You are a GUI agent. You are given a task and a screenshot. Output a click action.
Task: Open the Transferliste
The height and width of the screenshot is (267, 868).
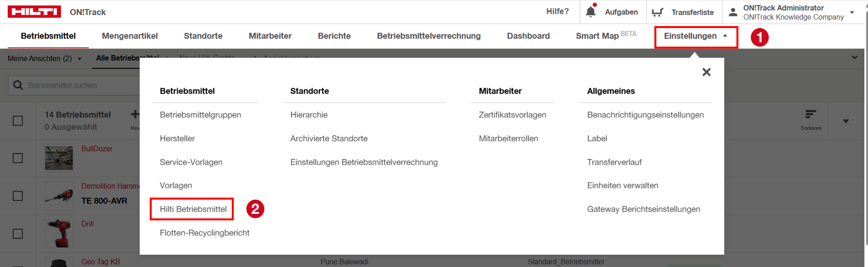[692, 12]
